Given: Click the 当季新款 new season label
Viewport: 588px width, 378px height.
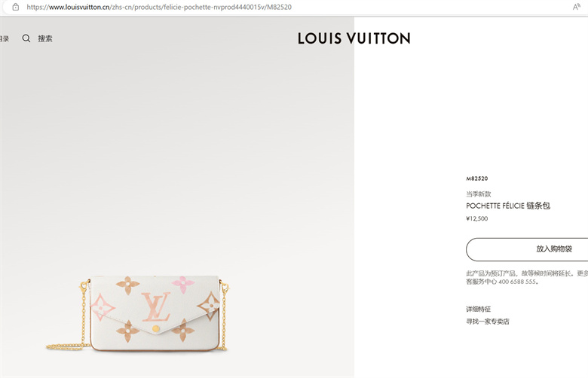Looking at the screenshot, I should coord(479,194).
